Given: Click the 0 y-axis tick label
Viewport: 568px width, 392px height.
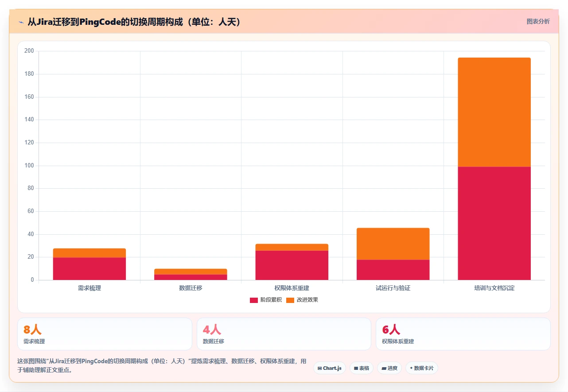Looking at the screenshot, I should (32, 280).
